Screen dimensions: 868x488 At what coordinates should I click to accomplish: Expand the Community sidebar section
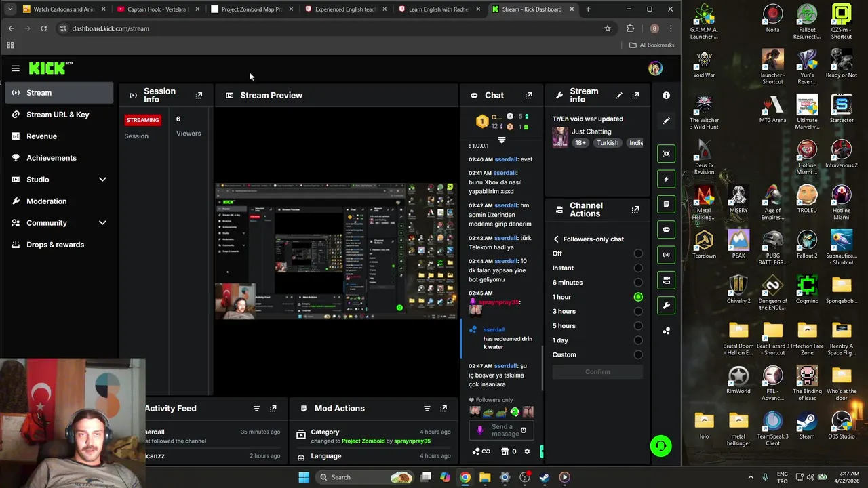pyautogui.click(x=102, y=223)
